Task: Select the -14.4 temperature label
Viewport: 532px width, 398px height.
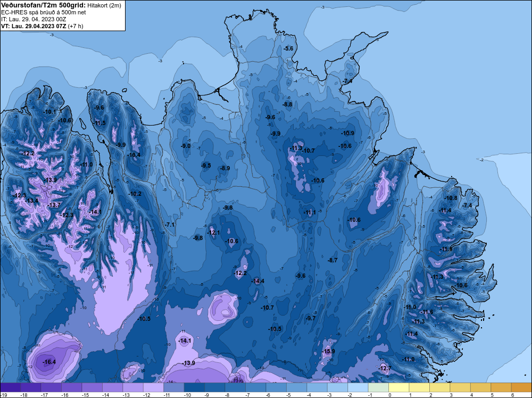Action: point(258,281)
